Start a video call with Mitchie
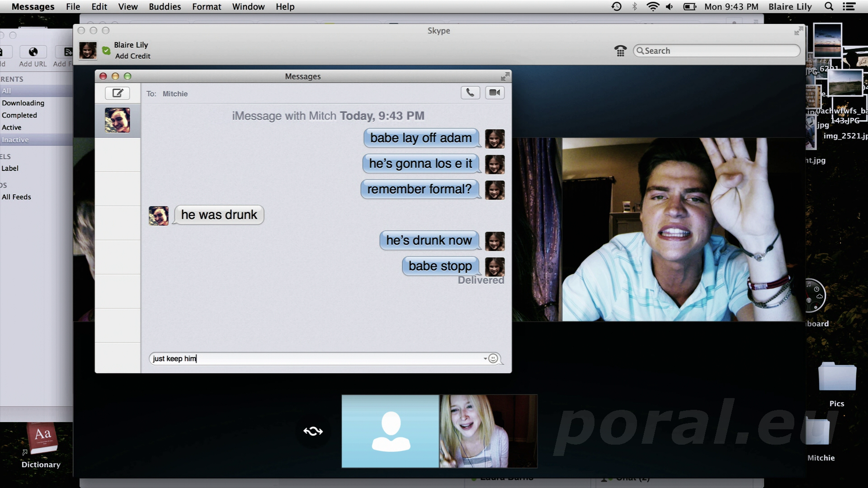 tap(495, 93)
